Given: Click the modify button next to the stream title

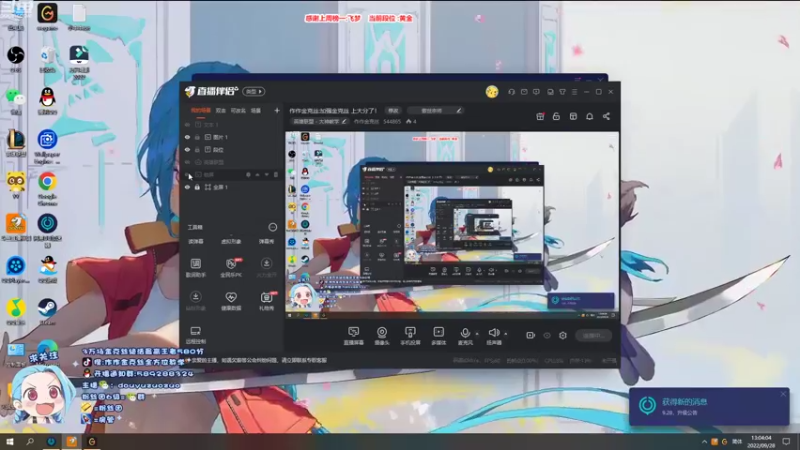Looking at the screenshot, I should point(393,110).
